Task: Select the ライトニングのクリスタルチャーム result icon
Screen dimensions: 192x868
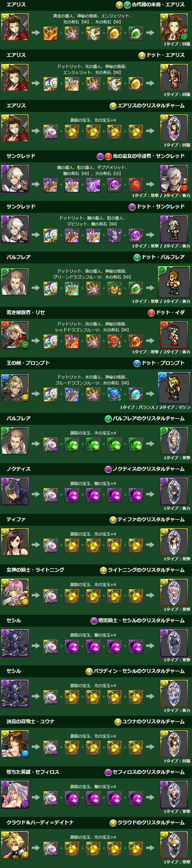Action: tap(174, 592)
